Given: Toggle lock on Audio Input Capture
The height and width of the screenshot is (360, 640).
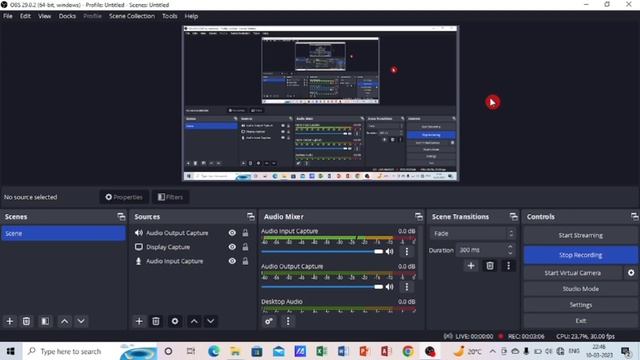Looking at the screenshot, I should 245,261.
